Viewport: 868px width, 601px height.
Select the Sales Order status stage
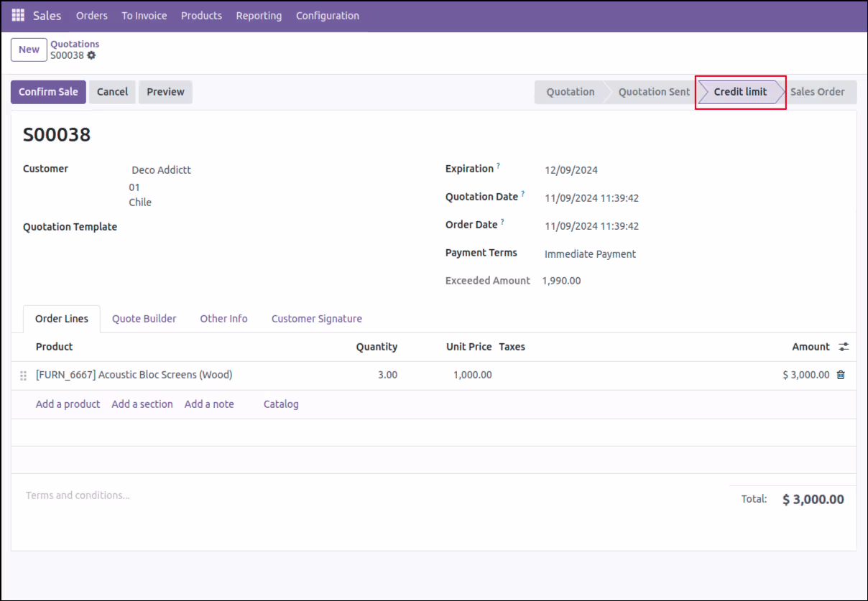tap(818, 92)
